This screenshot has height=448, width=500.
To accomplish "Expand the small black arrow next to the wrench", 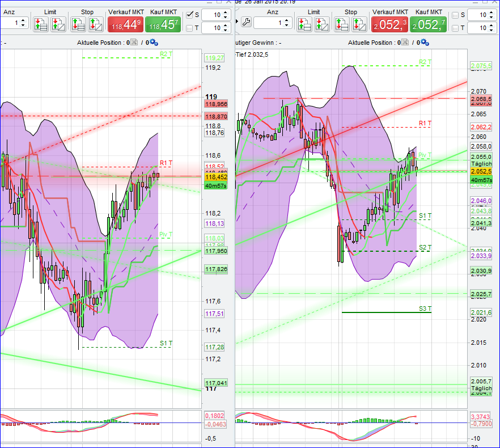I will tap(236, 21).
